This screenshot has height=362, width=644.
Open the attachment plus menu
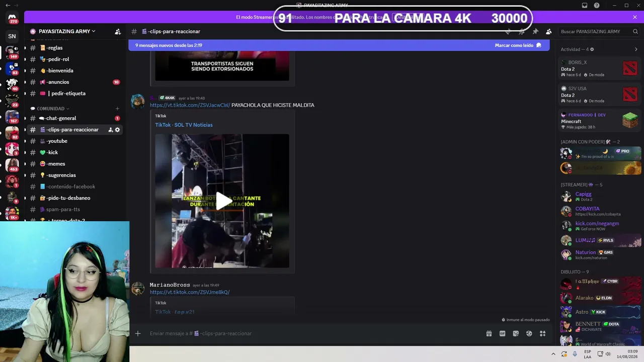pyautogui.click(x=138, y=333)
